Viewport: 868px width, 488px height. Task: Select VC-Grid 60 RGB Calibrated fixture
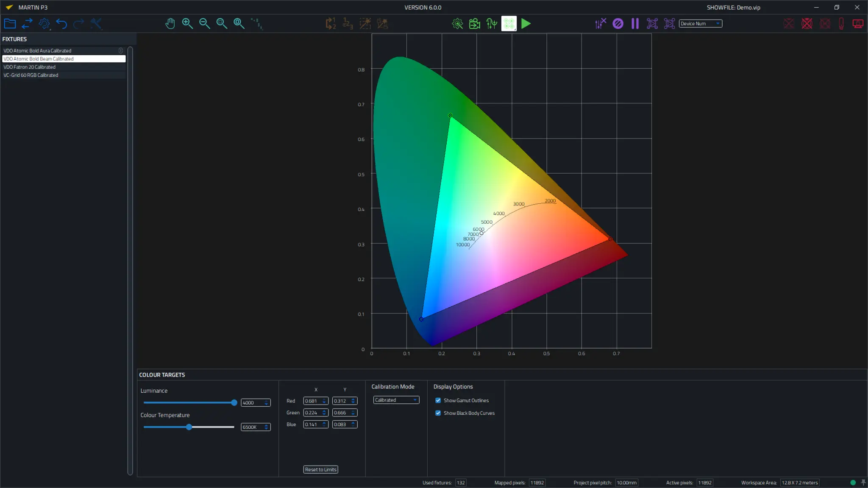(x=31, y=75)
